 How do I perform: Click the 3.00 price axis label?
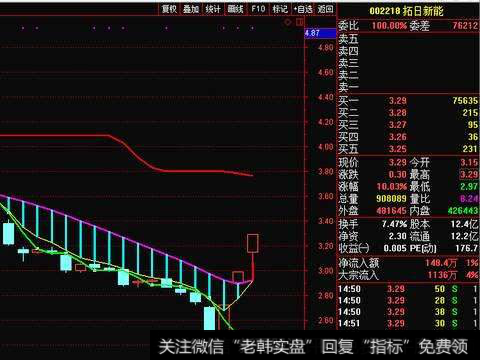coord(325,271)
